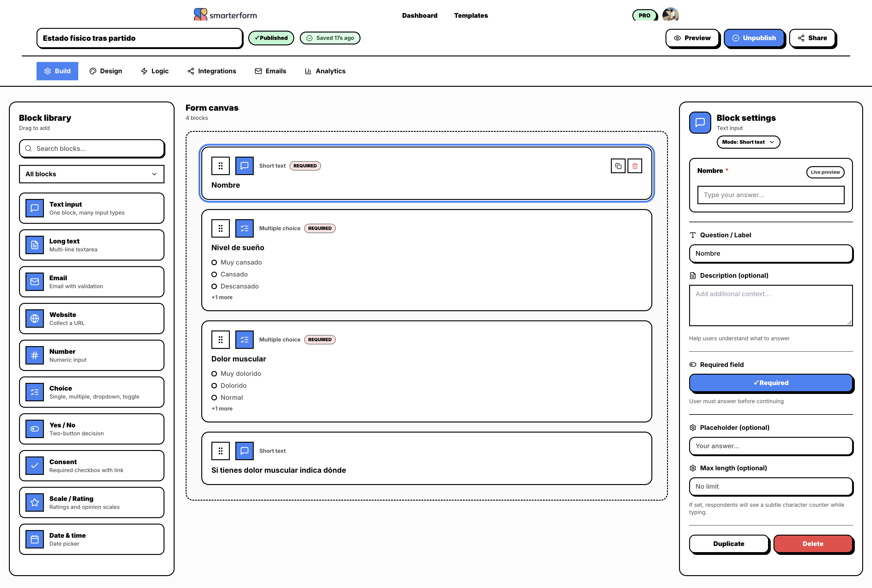Open the Templates menu
The image size is (872, 588).
[471, 15]
